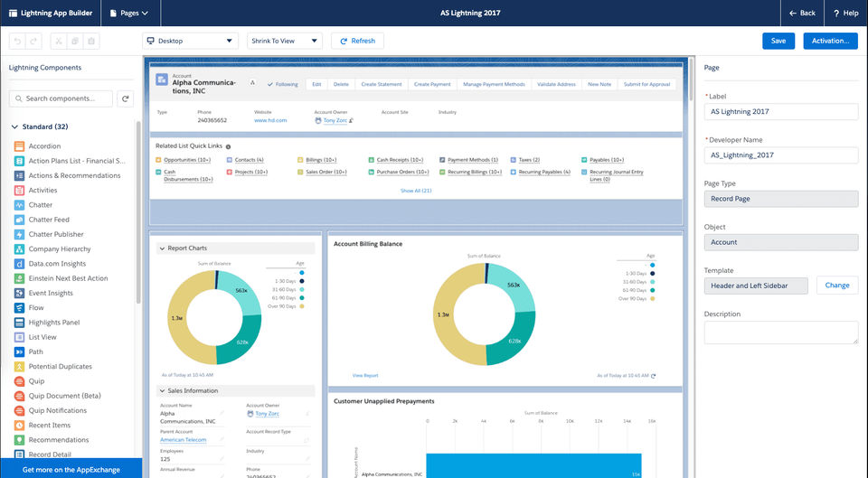Open the Pages menu
The image size is (868, 478).
click(130, 13)
